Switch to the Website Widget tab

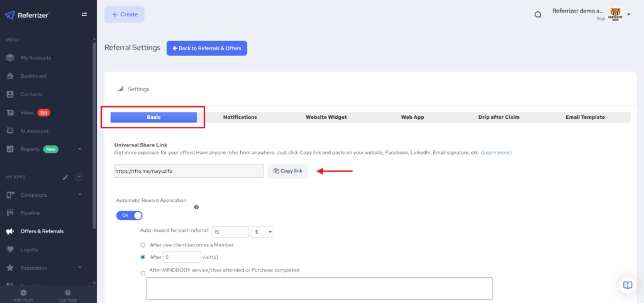(x=326, y=117)
